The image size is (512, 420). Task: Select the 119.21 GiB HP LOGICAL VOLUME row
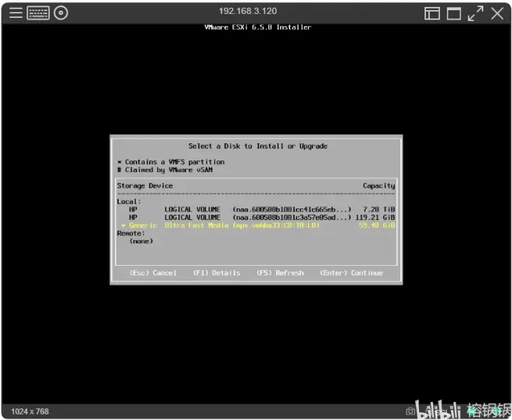tap(256, 217)
